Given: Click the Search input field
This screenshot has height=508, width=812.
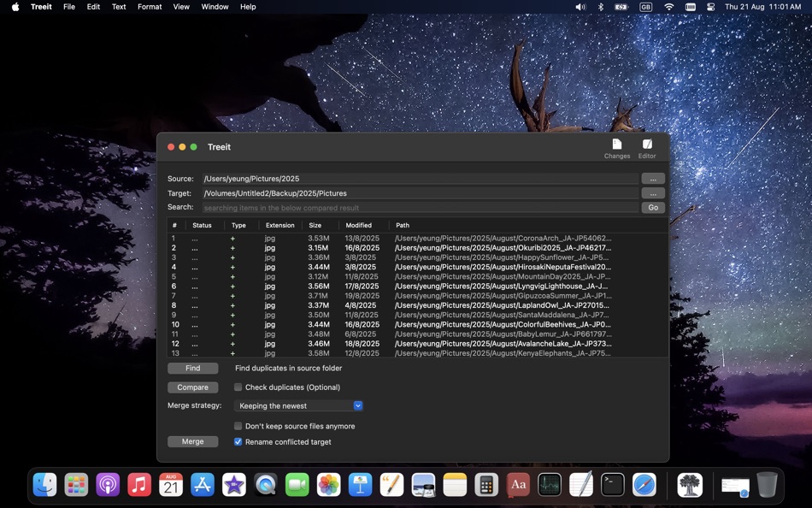Looking at the screenshot, I should click(421, 207).
